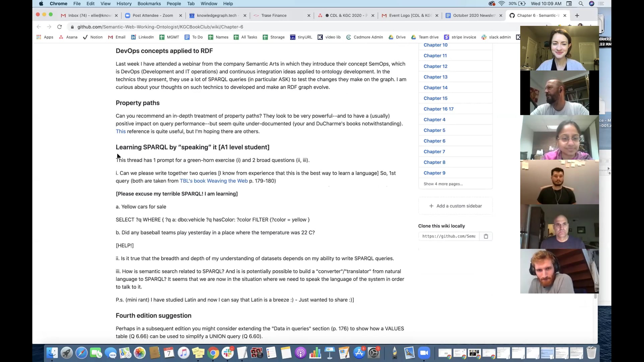The height and width of the screenshot is (362, 644).
Task: Open the LinkedIn bookmark
Action: pyautogui.click(x=142, y=37)
